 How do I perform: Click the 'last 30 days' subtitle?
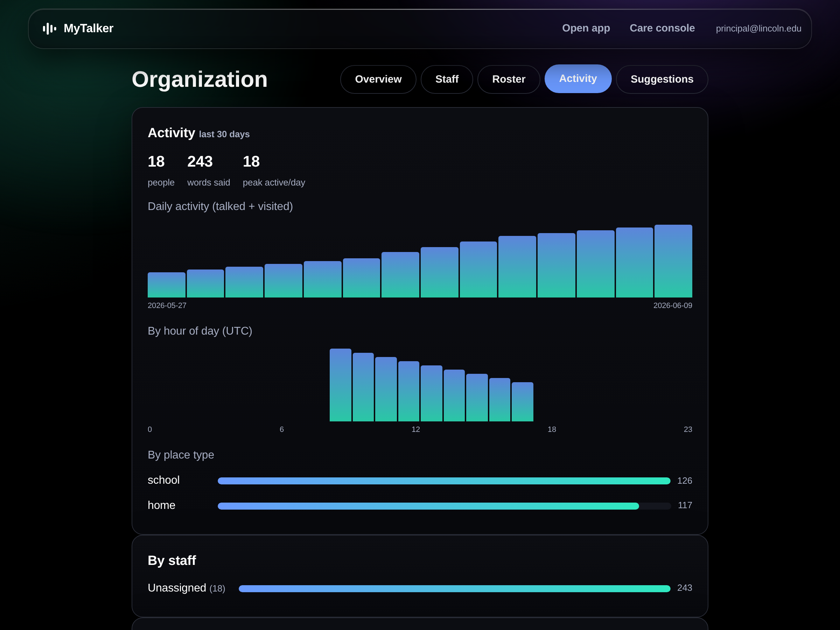coord(224,134)
